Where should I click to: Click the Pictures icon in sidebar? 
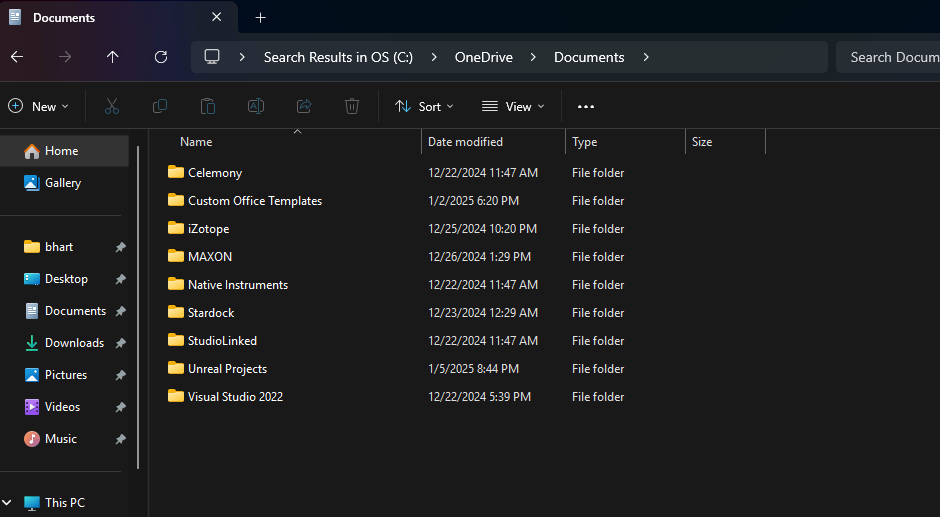pyautogui.click(x=32, y=375)
